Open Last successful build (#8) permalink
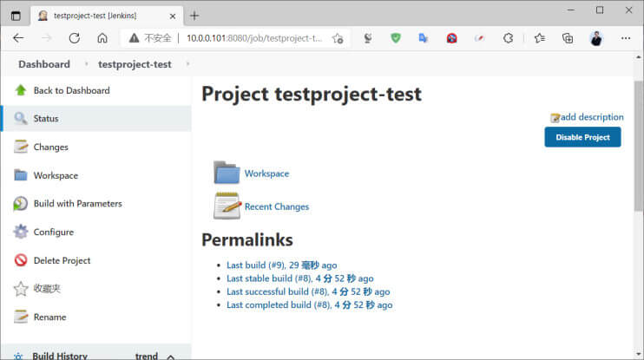 coord(308,291)
